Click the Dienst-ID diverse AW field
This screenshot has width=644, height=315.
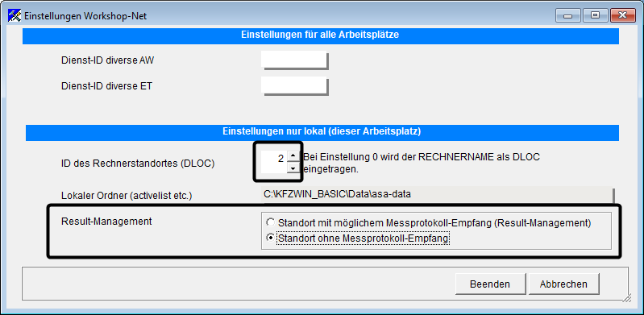pos(294,60)
